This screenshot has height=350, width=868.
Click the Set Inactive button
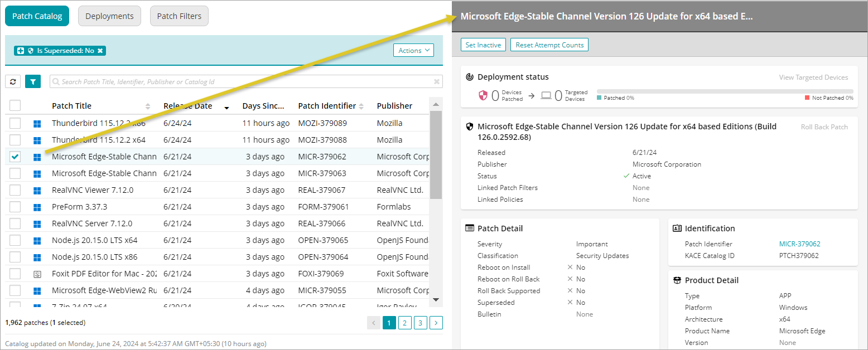click(483, 45)
